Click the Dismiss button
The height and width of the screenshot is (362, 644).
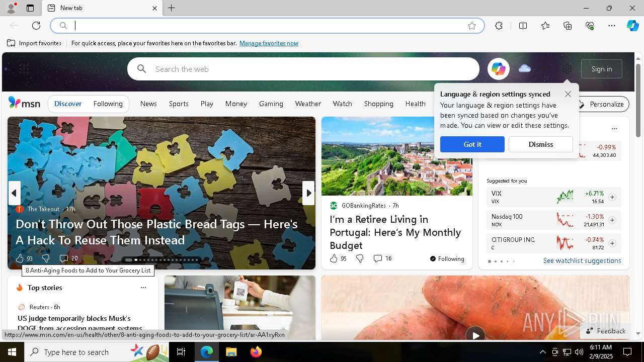540,144
